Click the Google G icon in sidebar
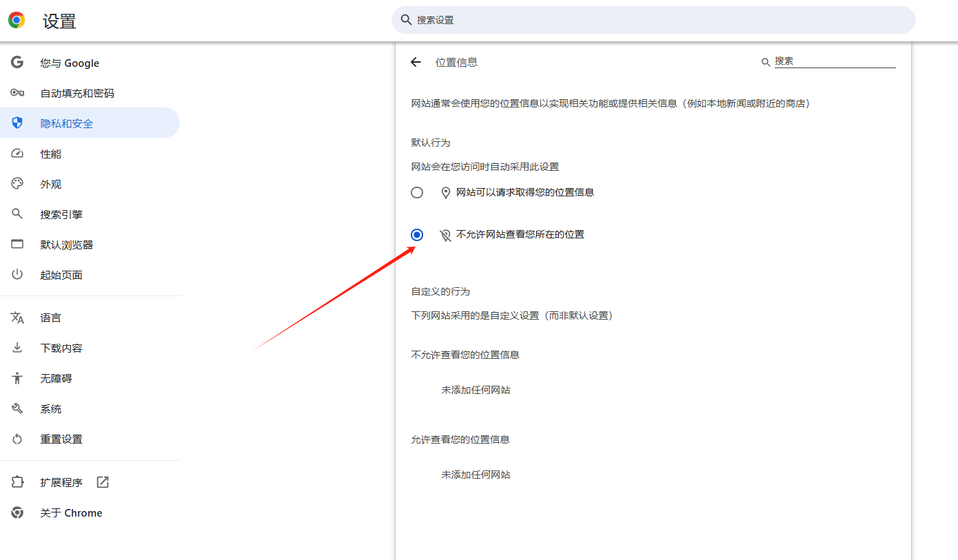The image size is (958, 560). pyautogui.click(x=17, y=63)
